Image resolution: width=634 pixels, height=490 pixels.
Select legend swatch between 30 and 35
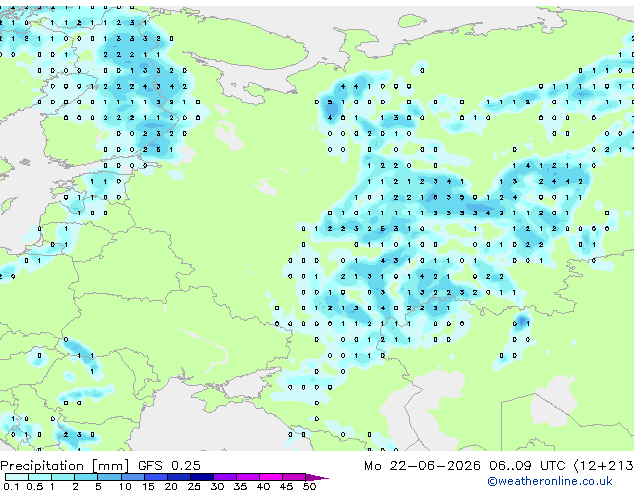[225, 477]
